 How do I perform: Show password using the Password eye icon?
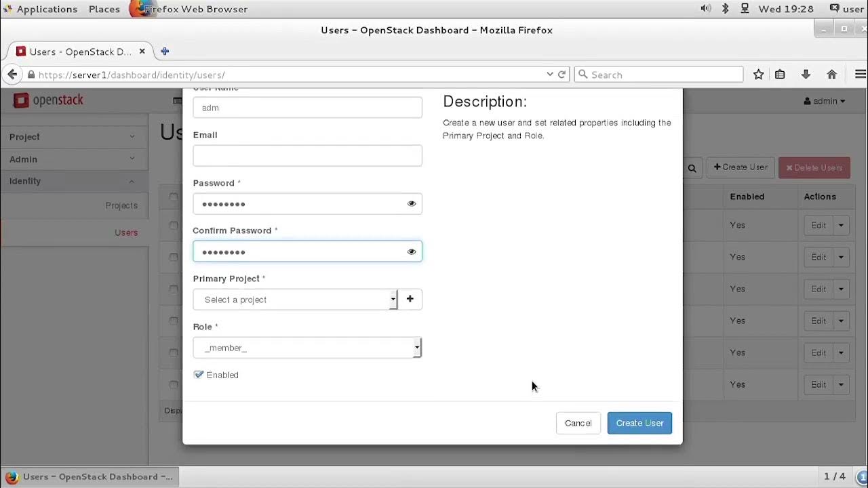tap(412, 204)
